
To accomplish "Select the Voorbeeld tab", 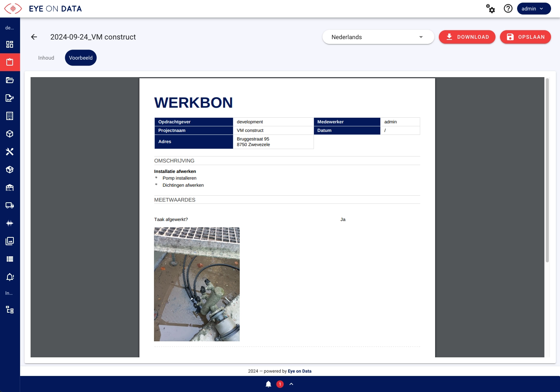I will pyautogui.click(x=81, y=58).
